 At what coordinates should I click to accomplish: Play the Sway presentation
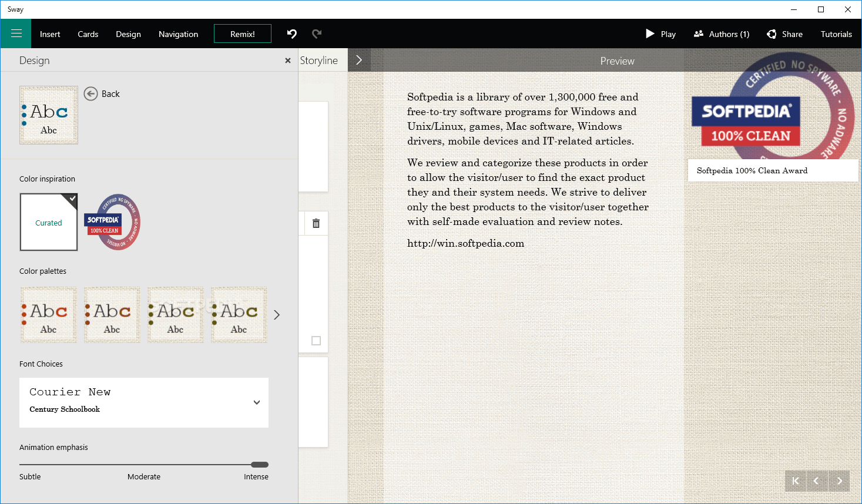pyautogui.click(x=661, y=34)
